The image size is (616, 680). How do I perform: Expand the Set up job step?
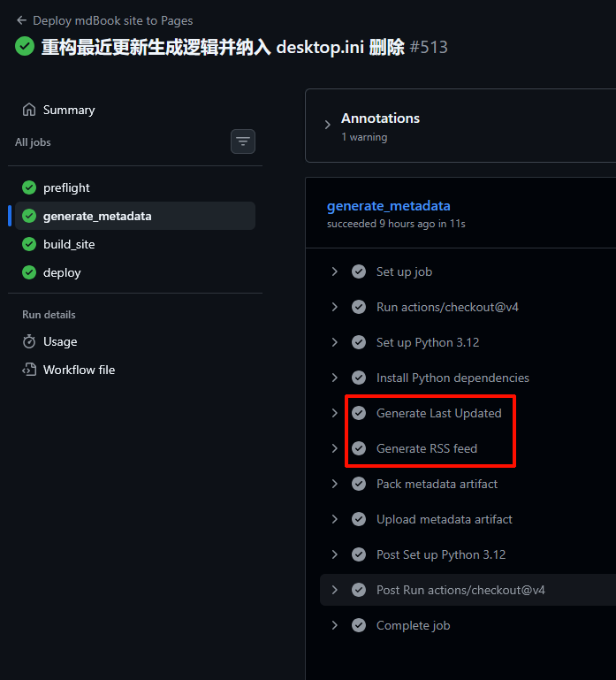tap(334, 271)
